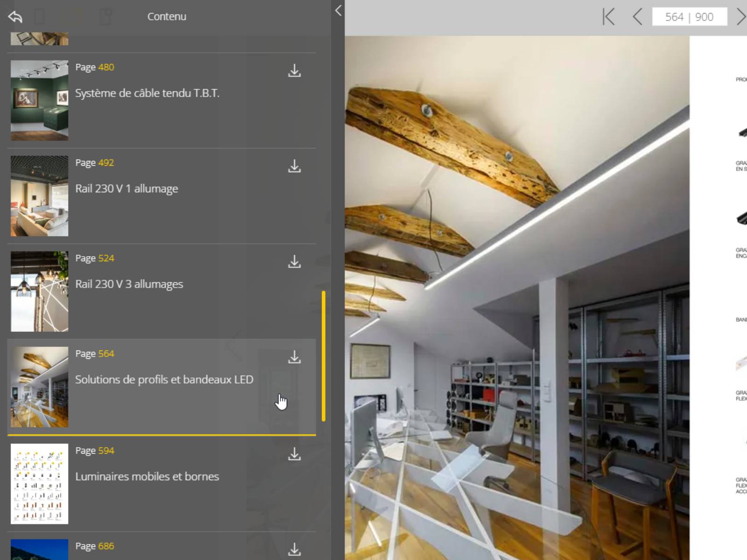Open the Luminaires mobiles et bornes thumbnail
This screenshot has width=747, height=560.
[x=39, y=484]
